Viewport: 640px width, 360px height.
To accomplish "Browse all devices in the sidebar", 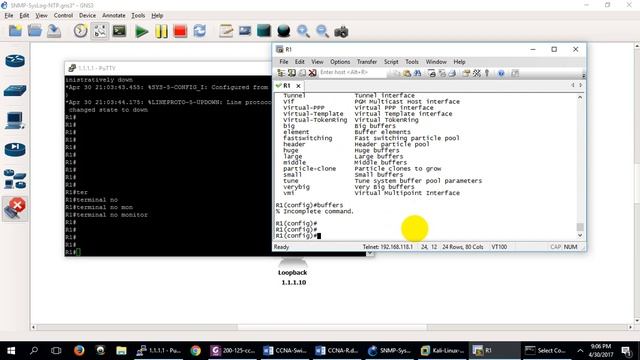I will point(15,179).
